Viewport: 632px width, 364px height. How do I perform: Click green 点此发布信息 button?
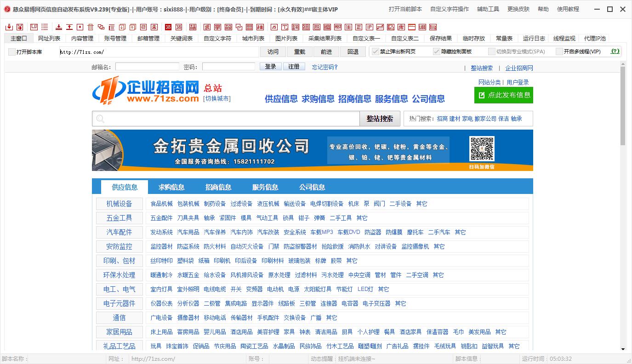504,95
